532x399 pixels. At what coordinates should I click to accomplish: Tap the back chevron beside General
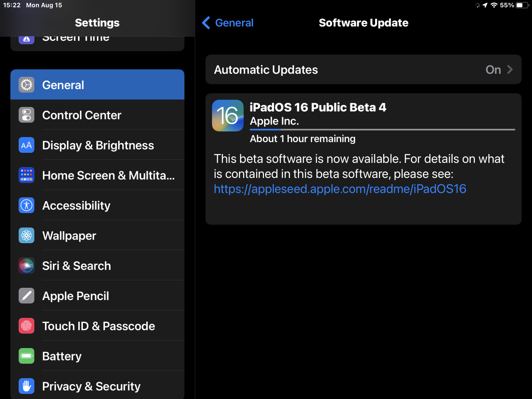tap(206, 23)
